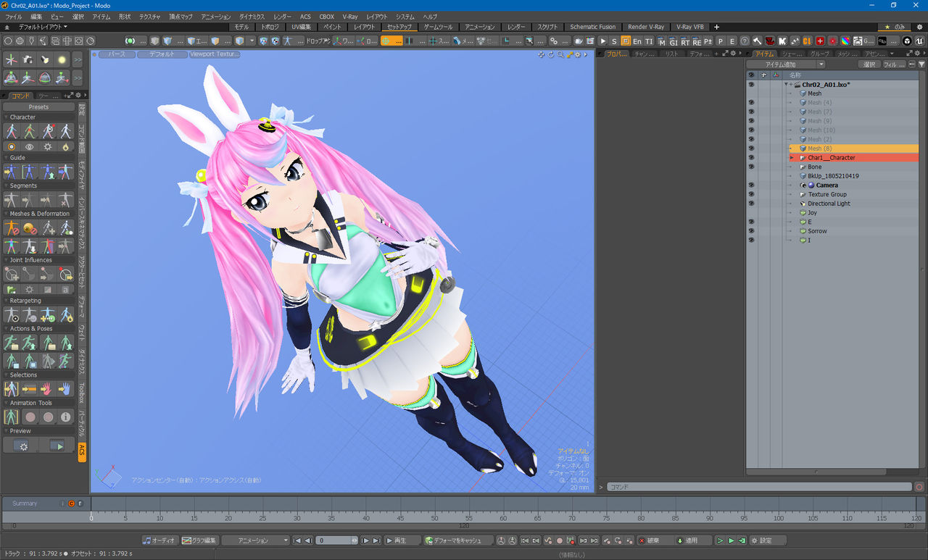Toggle visibility of Chr02_A01.lxo scene
The width and height of the screenshot is (928, 560).
coord(751,84)
